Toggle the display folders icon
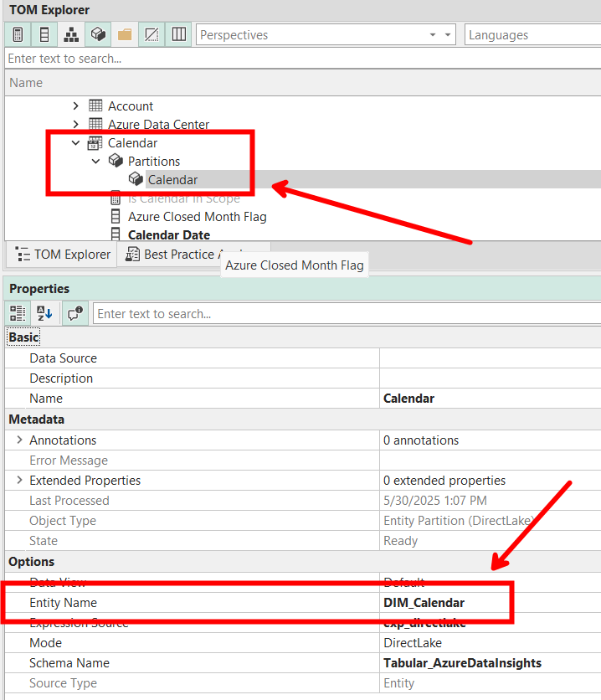 [x=125, y=35]
